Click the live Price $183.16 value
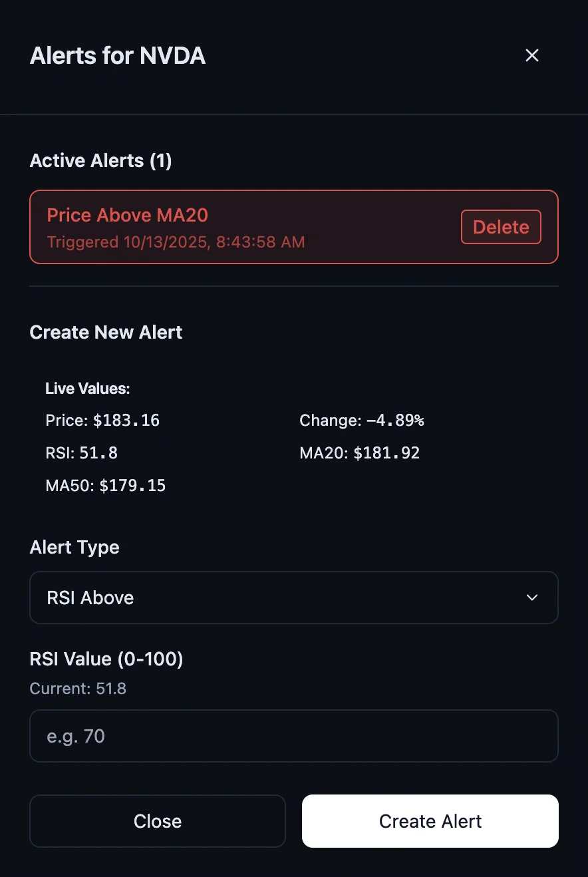The width and height of the screenshot is (588, 877). (x=126, y=421)
